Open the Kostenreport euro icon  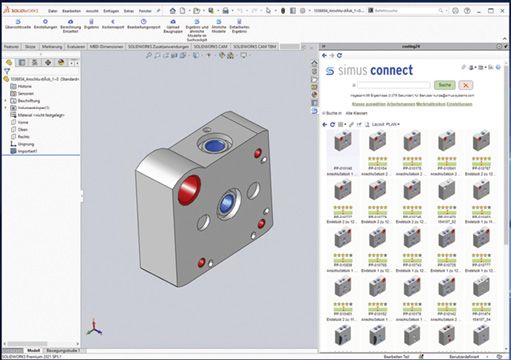(x=113, y=22)
